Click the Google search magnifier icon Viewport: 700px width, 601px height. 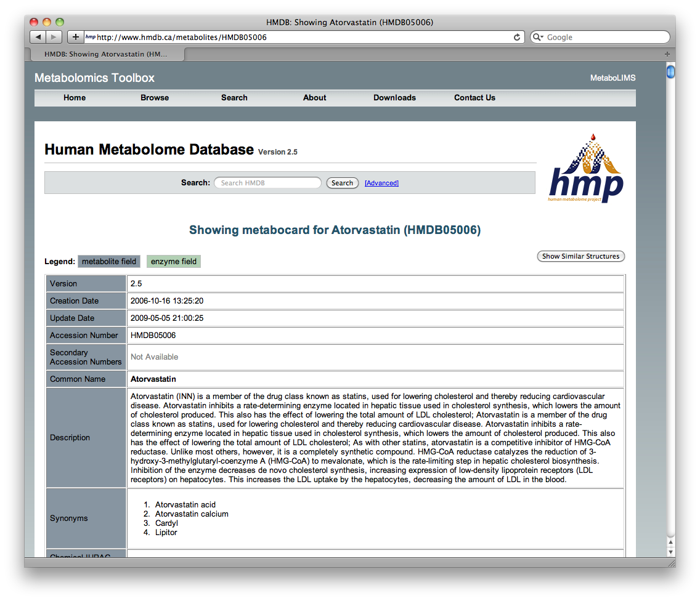pyautogui.click(x=537, y=37)
